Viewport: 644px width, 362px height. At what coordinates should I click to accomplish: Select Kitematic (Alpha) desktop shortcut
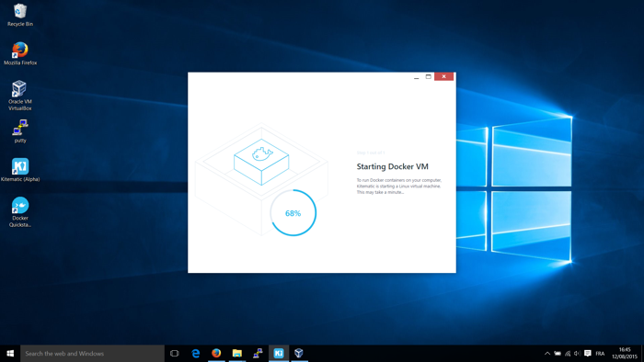click(20, 170)
